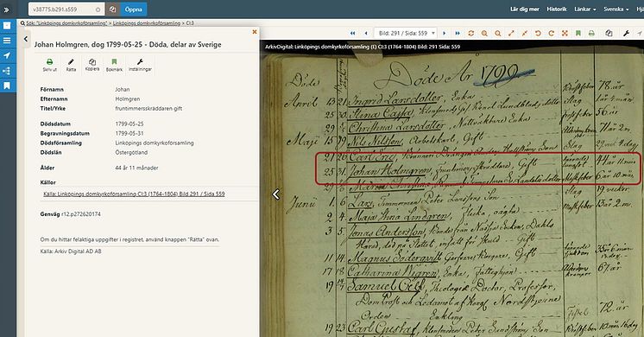The height and width of the screenshot is (337, 644).
Task: Open the Källa Linköpings domkyrkoförsamling source link
Action: click(134, 194)
